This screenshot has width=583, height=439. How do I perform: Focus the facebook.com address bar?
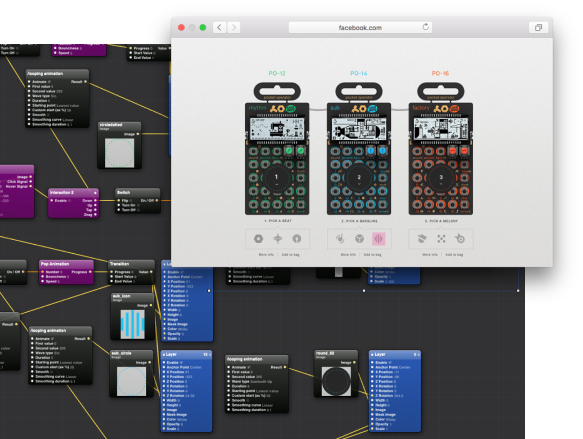[360, 28]
